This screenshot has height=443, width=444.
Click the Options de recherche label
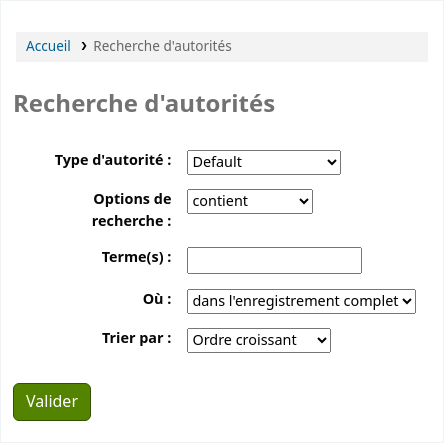click(x=132, y=210)
